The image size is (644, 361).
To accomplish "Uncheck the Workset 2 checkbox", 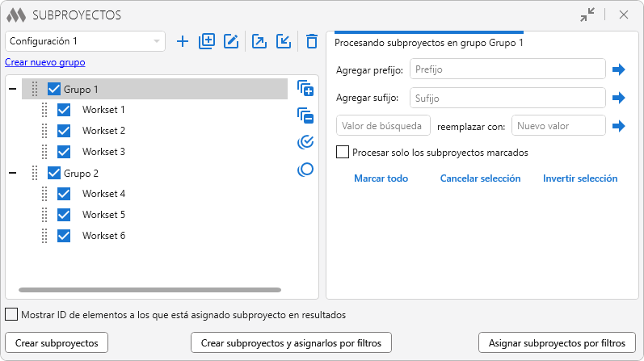I will pos(65,131).
